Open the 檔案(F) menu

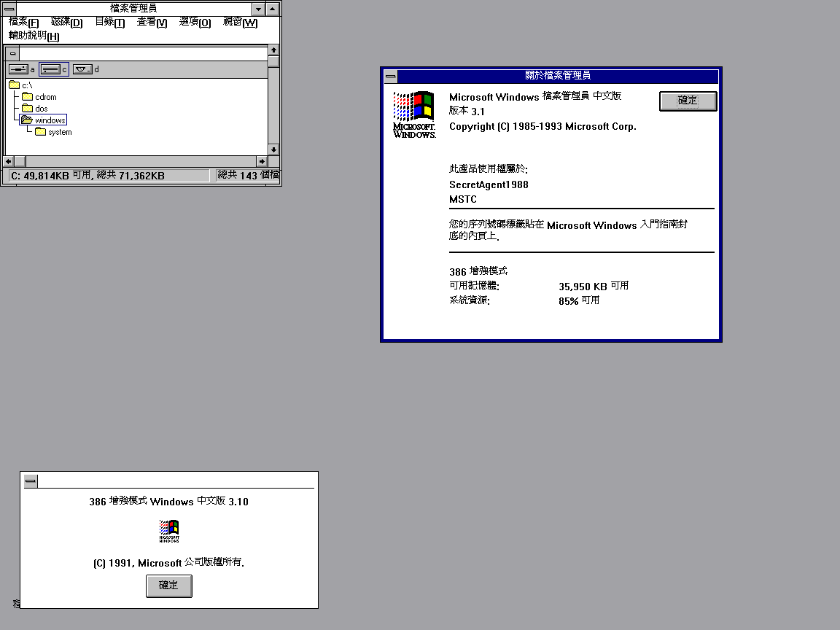click(x=23, y=23)
